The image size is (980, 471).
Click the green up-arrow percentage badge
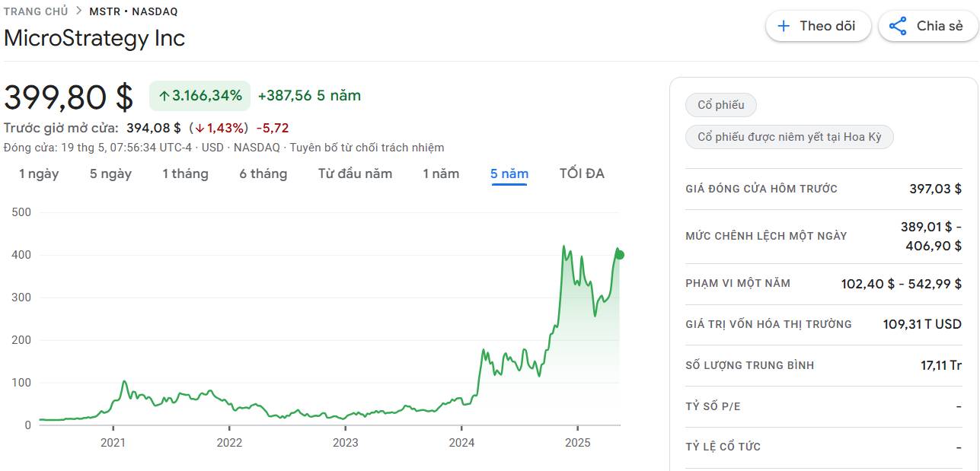(200, 96)
